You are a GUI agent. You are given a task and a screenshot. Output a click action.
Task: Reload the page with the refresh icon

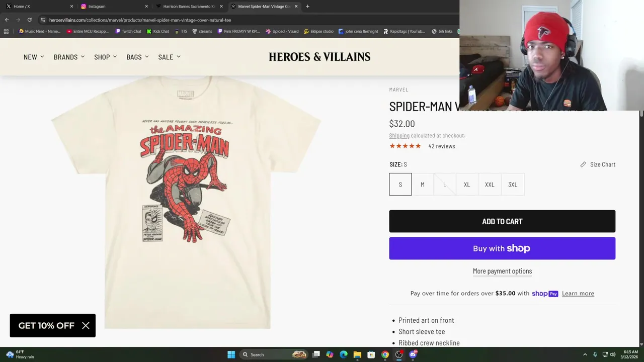[x=30, y=20]
